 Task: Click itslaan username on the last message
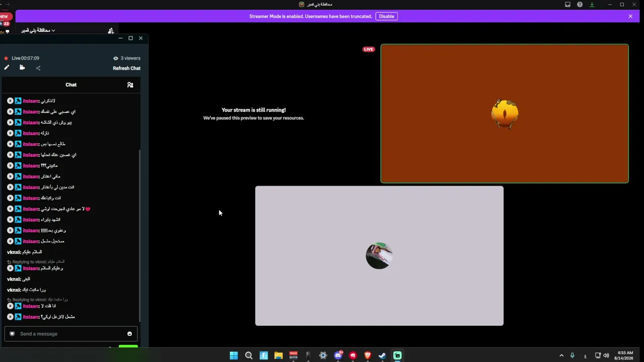tap(31, 317)
